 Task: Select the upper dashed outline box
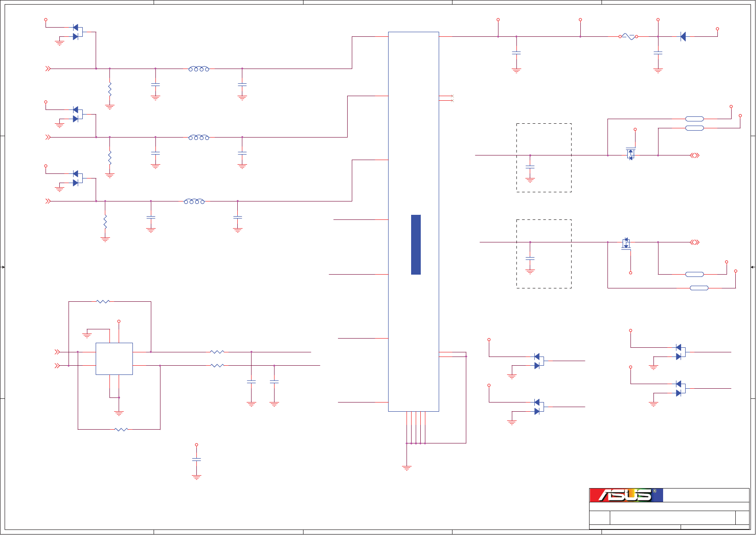click(x=544, y=158)
